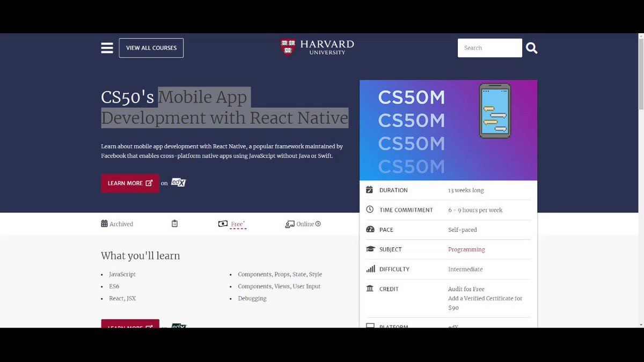Click the '6 - 9 hours per week' text

pyautogui.click(x=475, y=210)
